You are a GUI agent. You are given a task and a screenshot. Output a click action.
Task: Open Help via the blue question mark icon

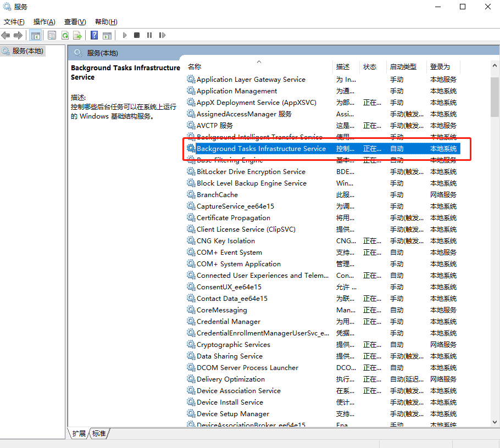(95, 35)
